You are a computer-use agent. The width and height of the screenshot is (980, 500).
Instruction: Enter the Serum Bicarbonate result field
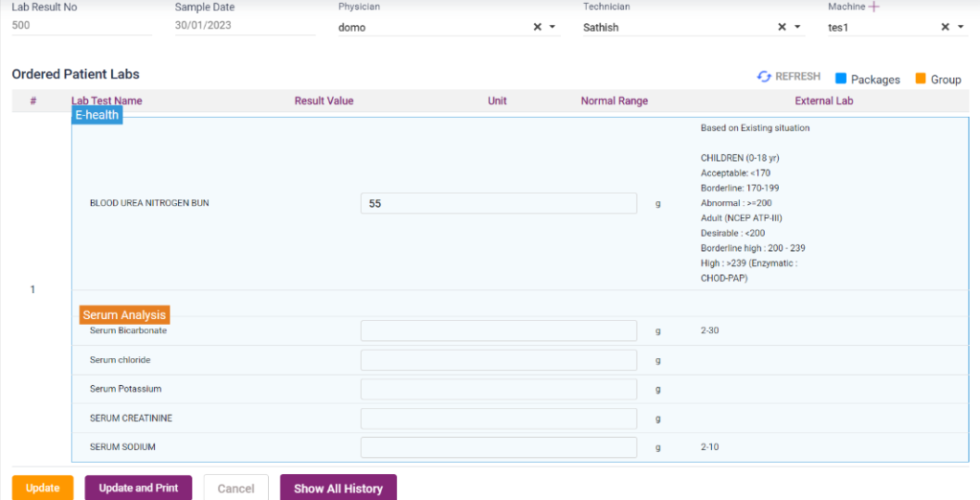click(498, 330)
